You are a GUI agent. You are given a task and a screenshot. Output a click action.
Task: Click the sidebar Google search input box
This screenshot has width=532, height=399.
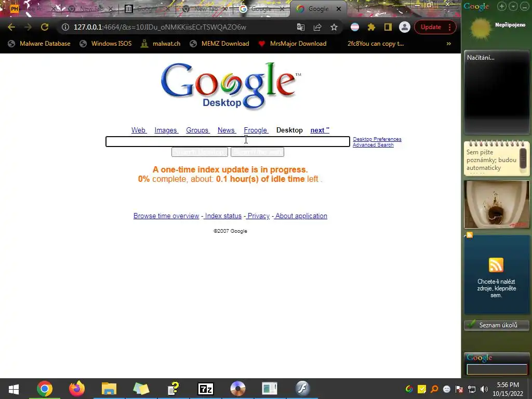coord(497,369)
